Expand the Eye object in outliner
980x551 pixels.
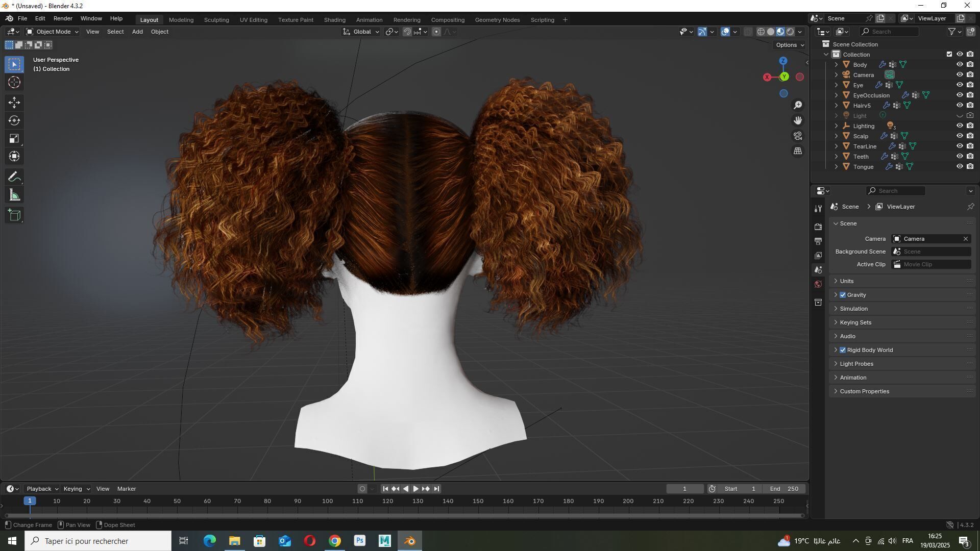tap(836, 85)
